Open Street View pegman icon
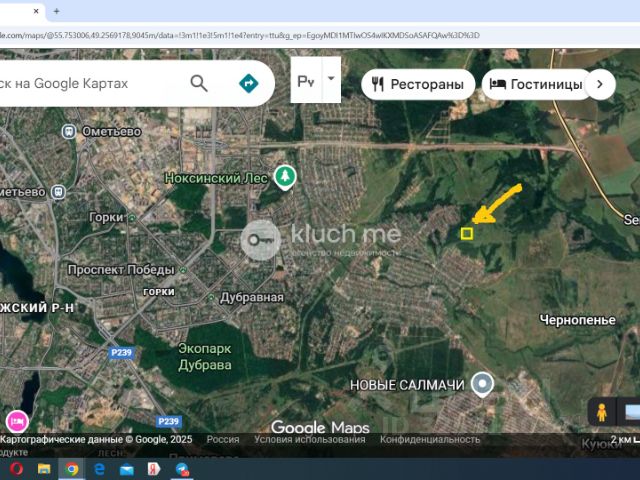The height and width of the screenshot is (480, 640). [602, 412]
